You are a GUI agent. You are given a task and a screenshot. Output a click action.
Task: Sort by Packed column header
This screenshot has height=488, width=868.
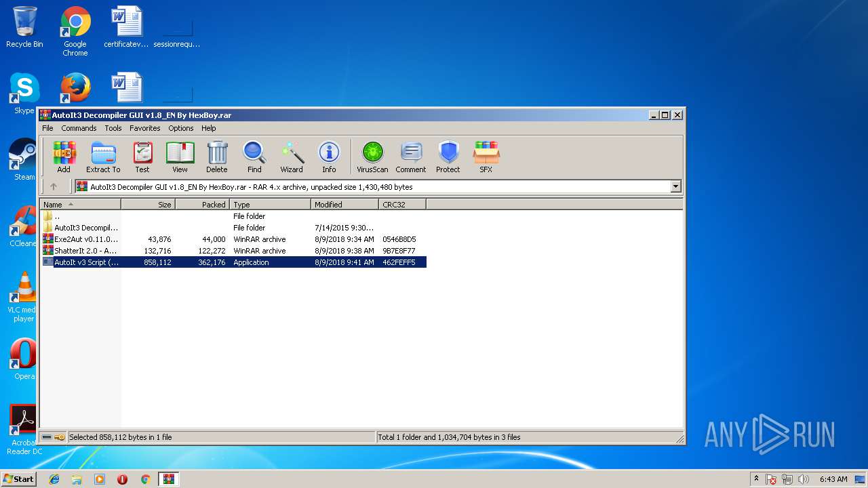202,204
